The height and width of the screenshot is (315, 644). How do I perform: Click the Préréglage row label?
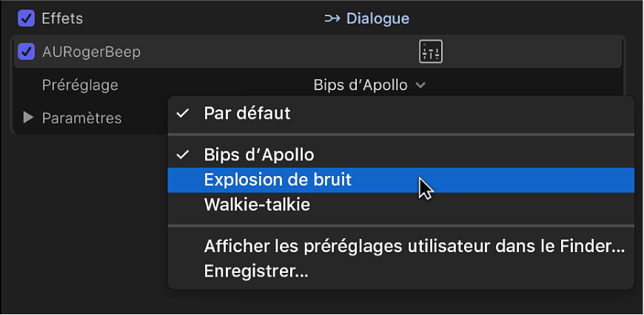pyautogui.click(x=79, y=85)
